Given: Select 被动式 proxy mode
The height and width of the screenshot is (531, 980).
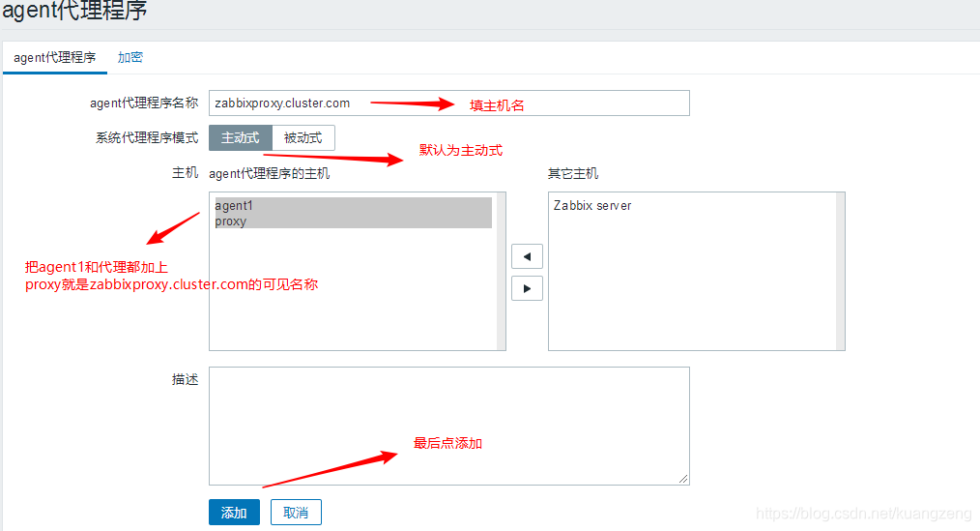Looking at the screenshot, I should [x=303, y=137].
